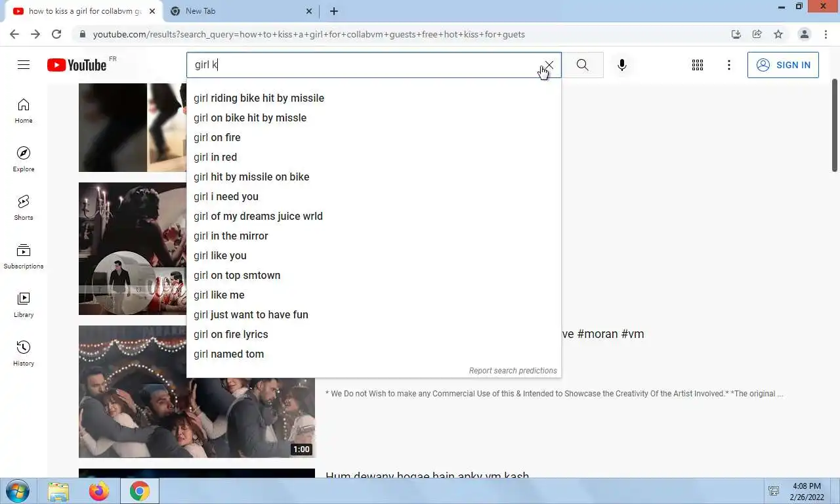Screen dimensions: 840x504
Task: Go back with the browser back arrow
Action: 14,34
